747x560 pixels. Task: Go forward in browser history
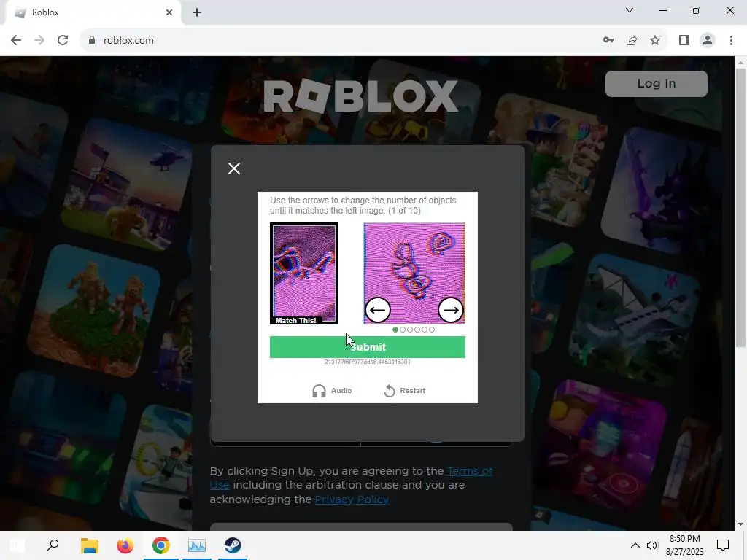pyautogui.click(x=39, y=41)
